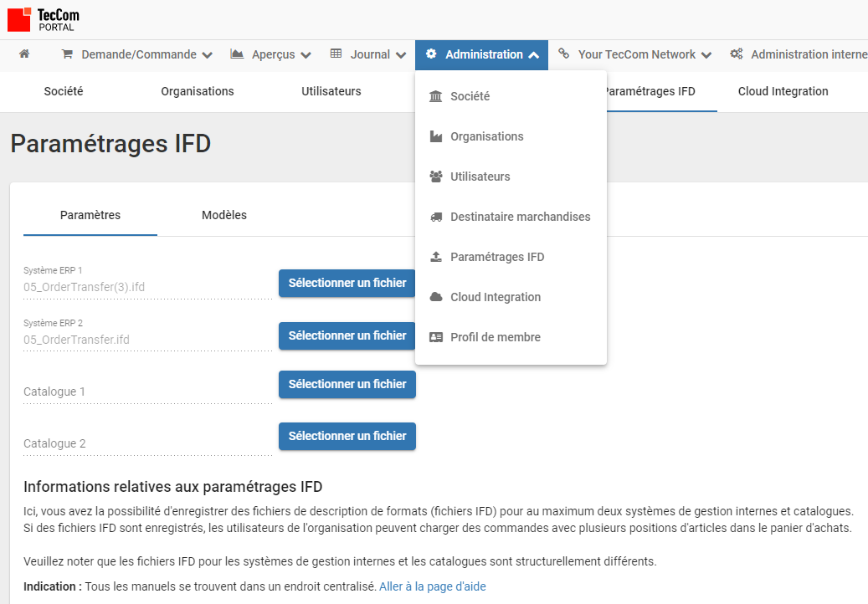The width and height of the screenshot is (868, 604).
Task: Click the Informations relatives aux paramétrages IFD heading
Action: 172,487
